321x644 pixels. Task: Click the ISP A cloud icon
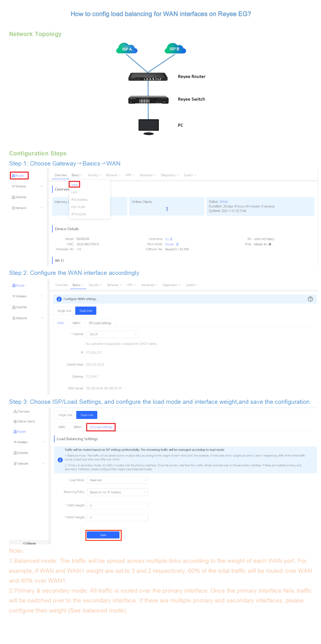127,49
